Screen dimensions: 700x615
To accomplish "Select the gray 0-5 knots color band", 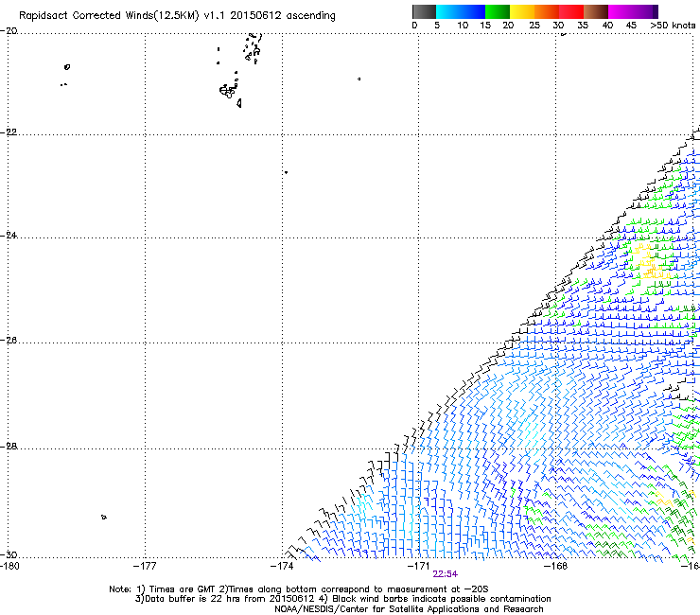I will pyautogui.click(x=424, y=12).
